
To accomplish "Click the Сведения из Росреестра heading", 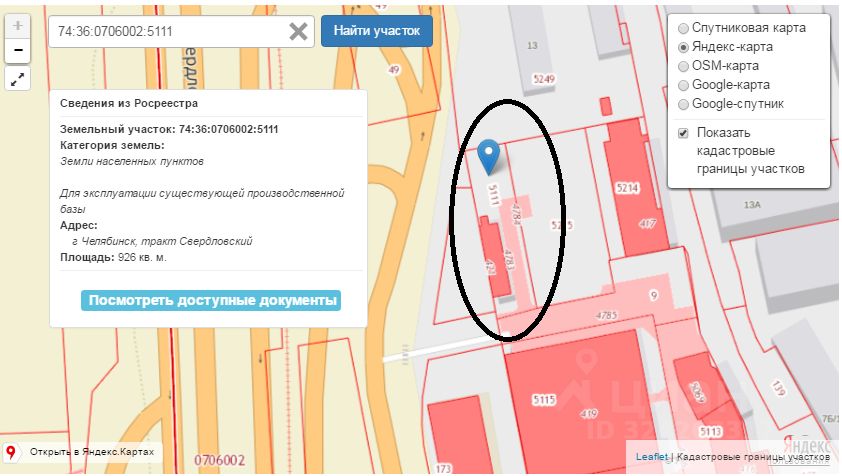I will [x=129, y=103].
